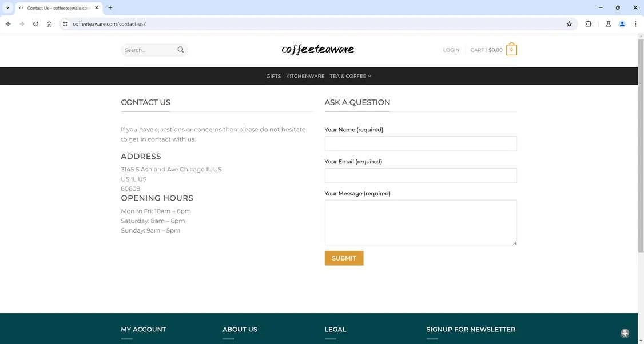Click the Login link
Screen dimensions: 644x344
coord(451,50)
